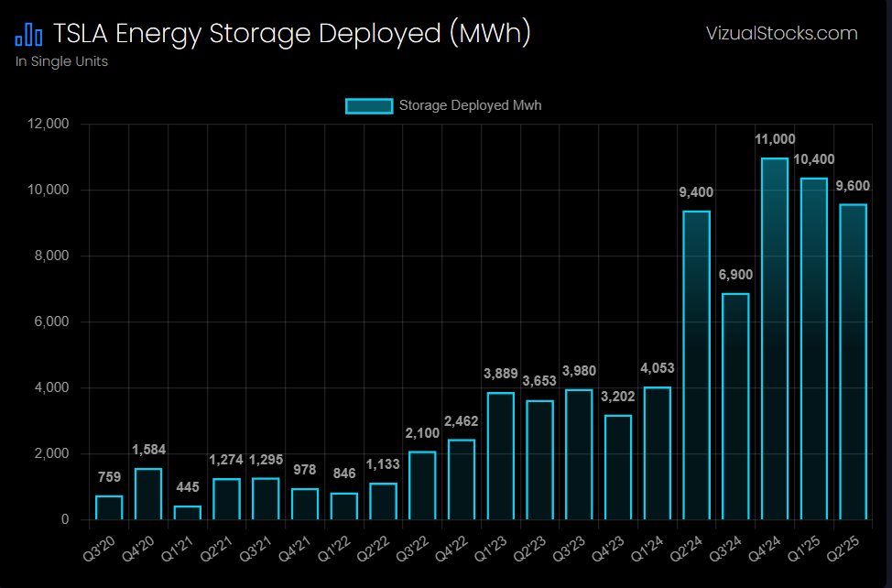This screenshot has width=892, height=588.
Task: Select the Q1'21 bar labeled 445
Action: [188, 513]
